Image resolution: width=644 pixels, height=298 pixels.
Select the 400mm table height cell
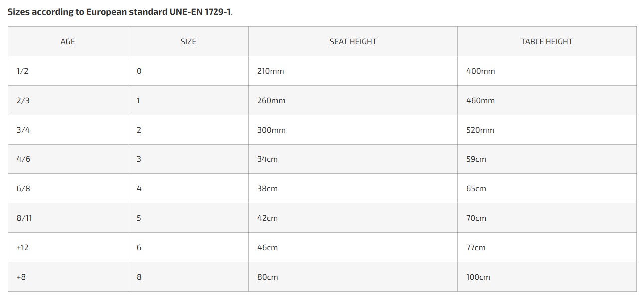click(480, 71)
